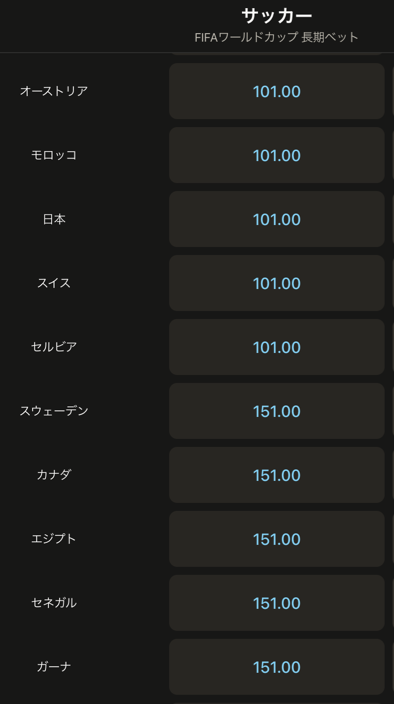
Task: Pick the 151.00 odds for エジプト
Action: [x=276, y=539]
